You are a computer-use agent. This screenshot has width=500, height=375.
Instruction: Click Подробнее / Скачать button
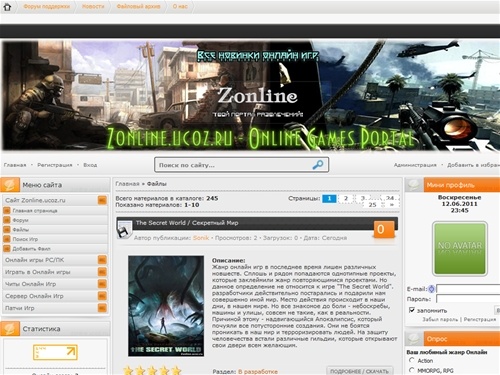(x=359, y=371)
